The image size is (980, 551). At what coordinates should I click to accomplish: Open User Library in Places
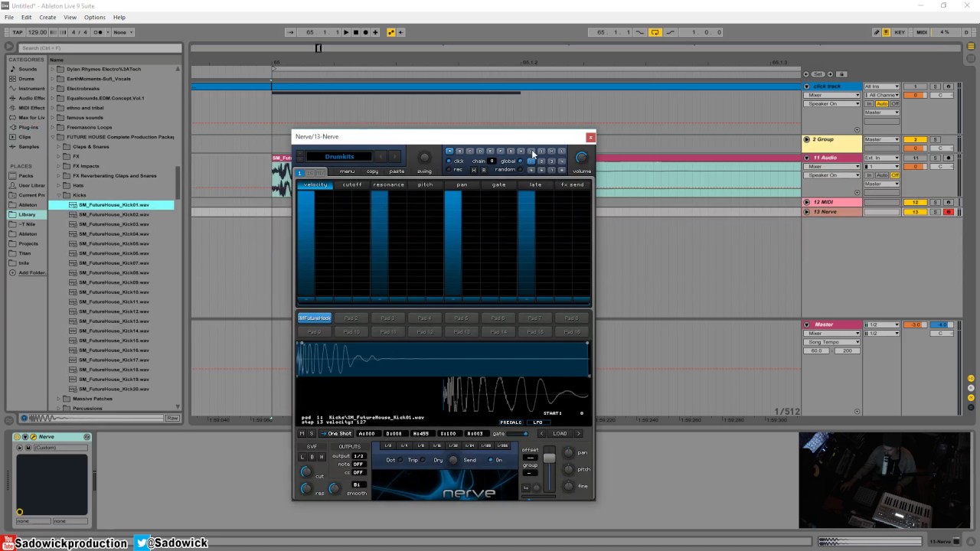pyautogui.click(x=28, y=185)
